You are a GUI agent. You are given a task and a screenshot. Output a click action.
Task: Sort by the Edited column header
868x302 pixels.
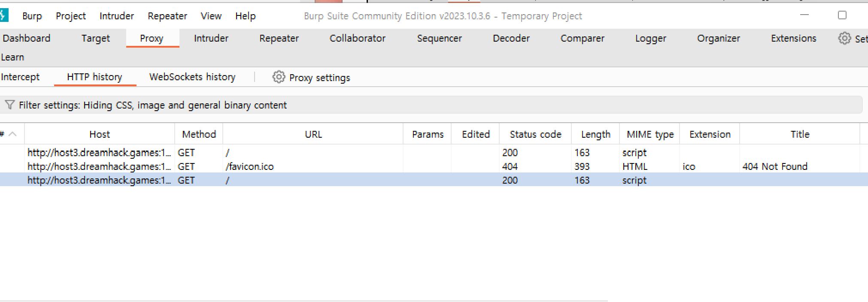tap(476, 134)
